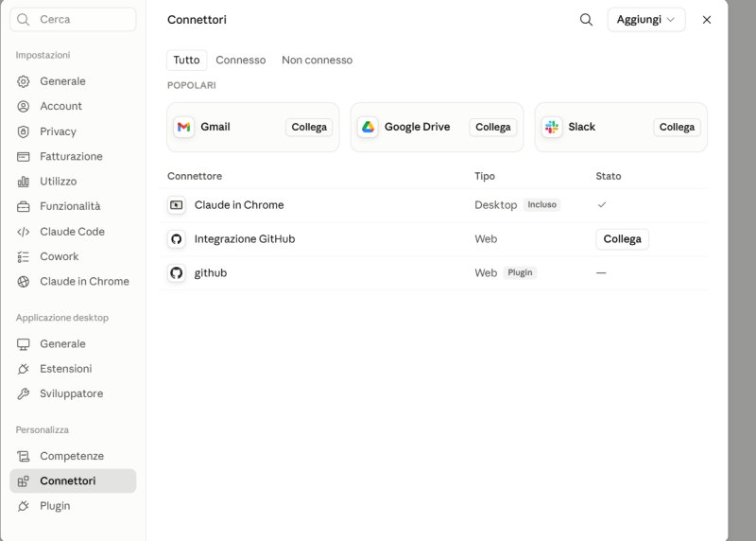The width and height of the screenshot is (756, 541).
Task: Open Funzionalità settings
Action: click(x=73, y=206)
